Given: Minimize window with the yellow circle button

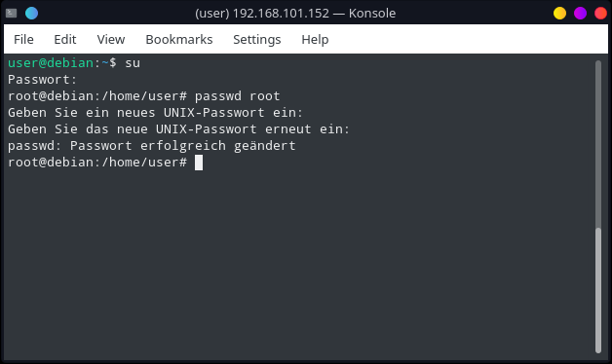Looking at the screenshot, I should coord(559,14).
